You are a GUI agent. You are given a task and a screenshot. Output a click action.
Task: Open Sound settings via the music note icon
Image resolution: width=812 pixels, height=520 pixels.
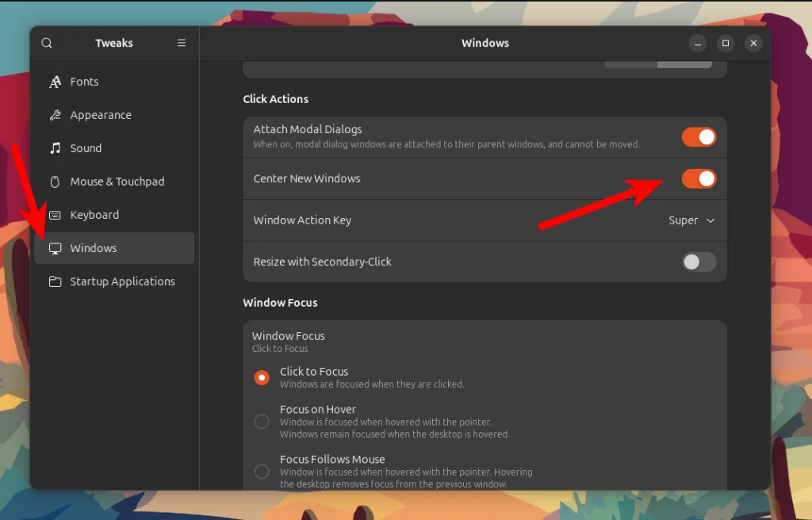pyautogui.click(x=56, y=148)
